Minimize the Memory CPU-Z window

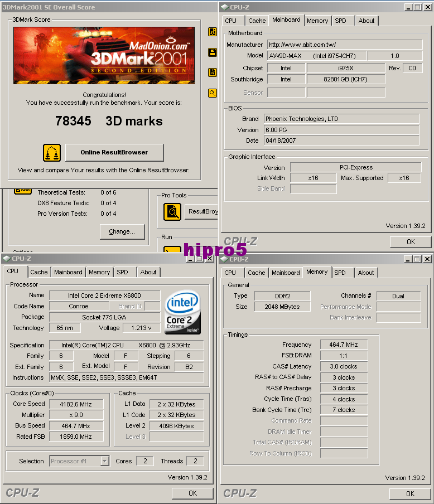point(408,259)
